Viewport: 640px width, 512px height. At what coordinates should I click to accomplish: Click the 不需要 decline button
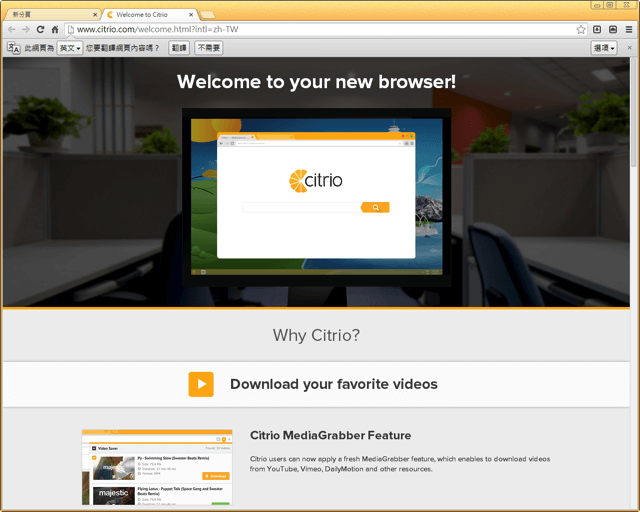(x=209, y=48)
